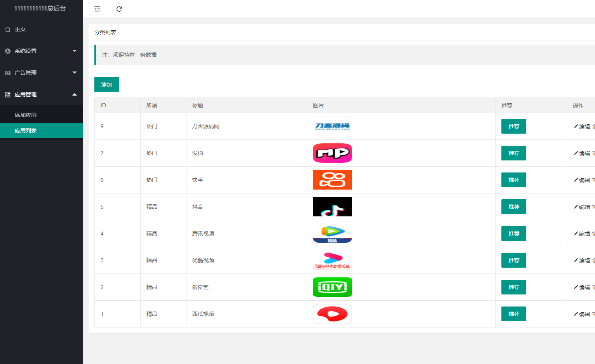
Task: Click the pink MP logo thumbnail
Action: click(332, 153)
